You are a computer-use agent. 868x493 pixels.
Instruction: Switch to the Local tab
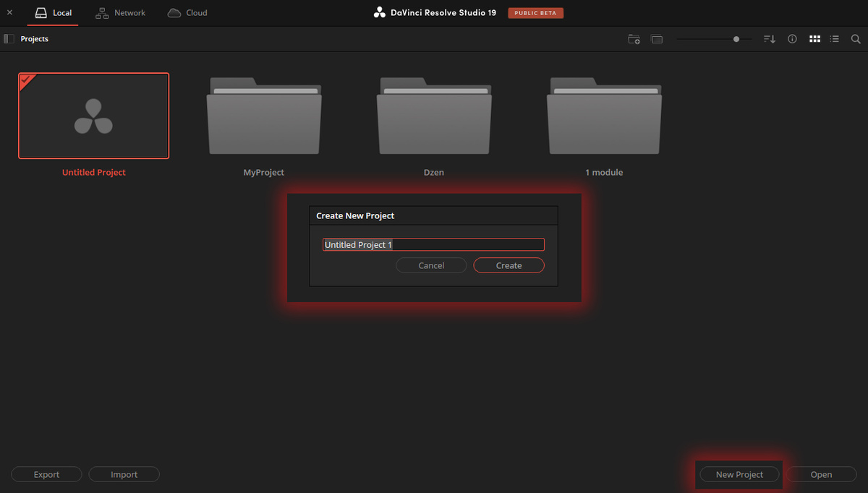pos(53,13)
